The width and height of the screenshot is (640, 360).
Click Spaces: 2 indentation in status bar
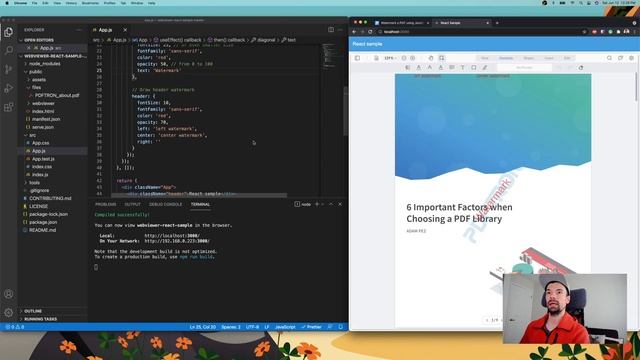tap(231, 327)
